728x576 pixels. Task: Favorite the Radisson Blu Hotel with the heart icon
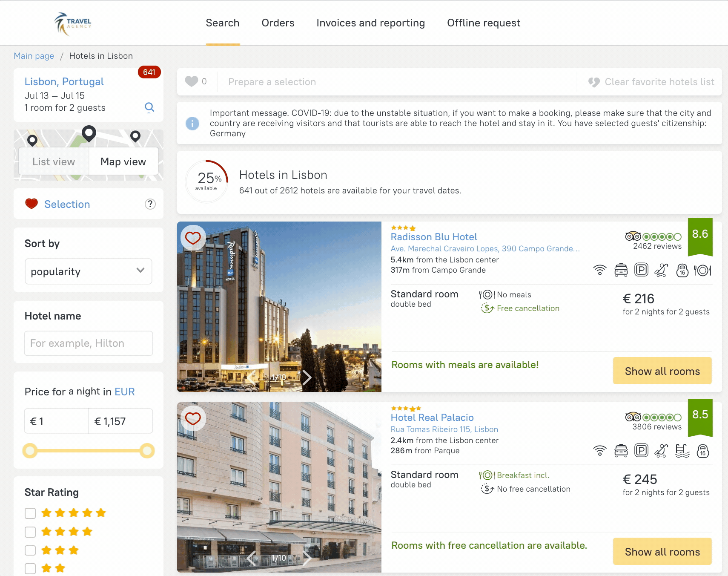193,238
